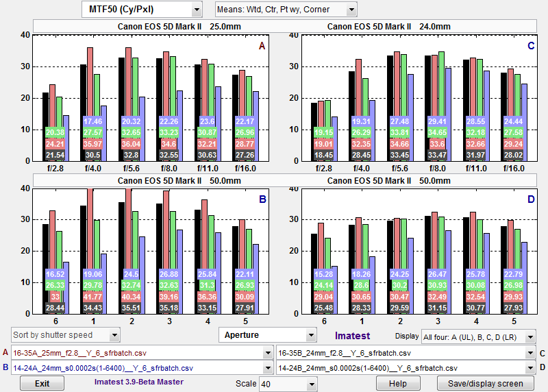Viewport: 548px width, 392px height.
Task: Click the D file row label
Action: [543, 367]
